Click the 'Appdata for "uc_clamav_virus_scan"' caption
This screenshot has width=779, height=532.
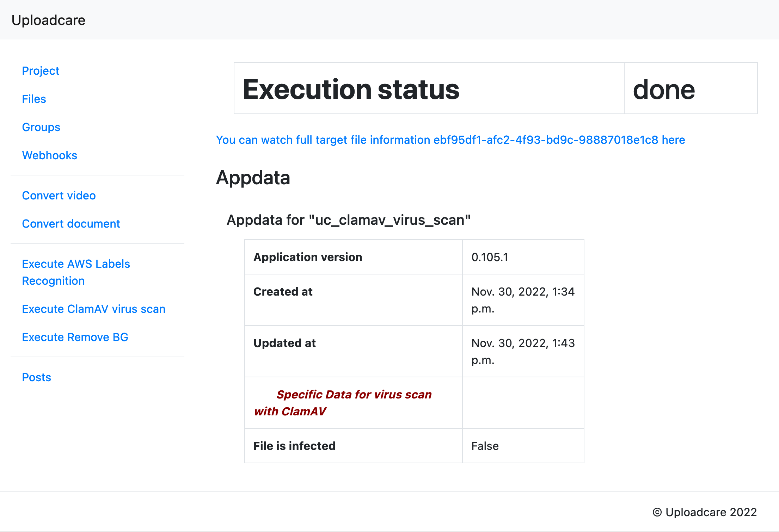[x=349, y=220]
